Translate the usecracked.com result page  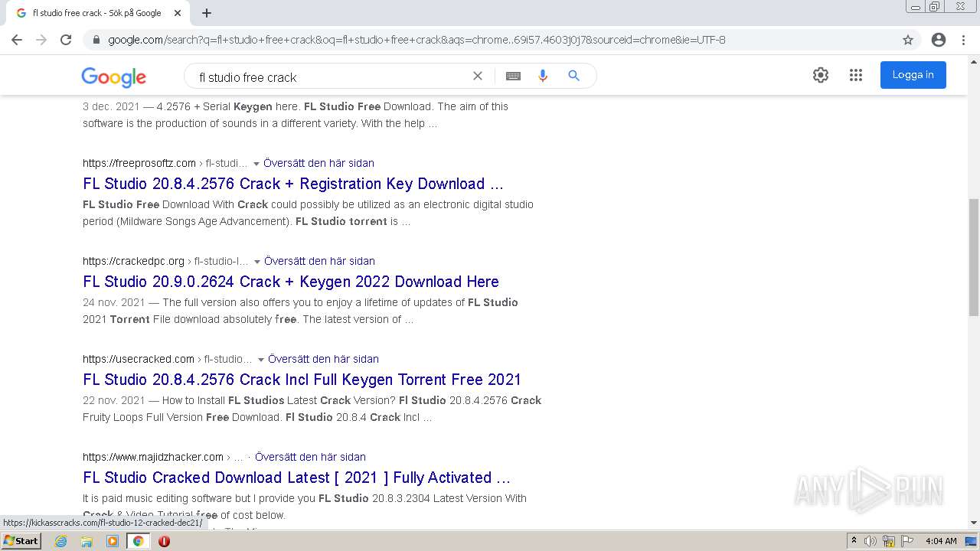click(323, 359)
